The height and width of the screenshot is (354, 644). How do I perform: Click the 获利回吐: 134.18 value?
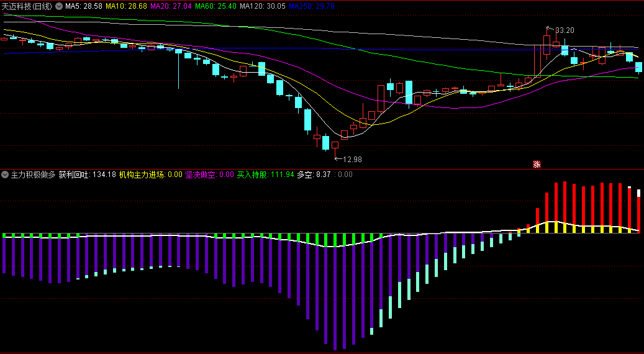tap(88, 175)
